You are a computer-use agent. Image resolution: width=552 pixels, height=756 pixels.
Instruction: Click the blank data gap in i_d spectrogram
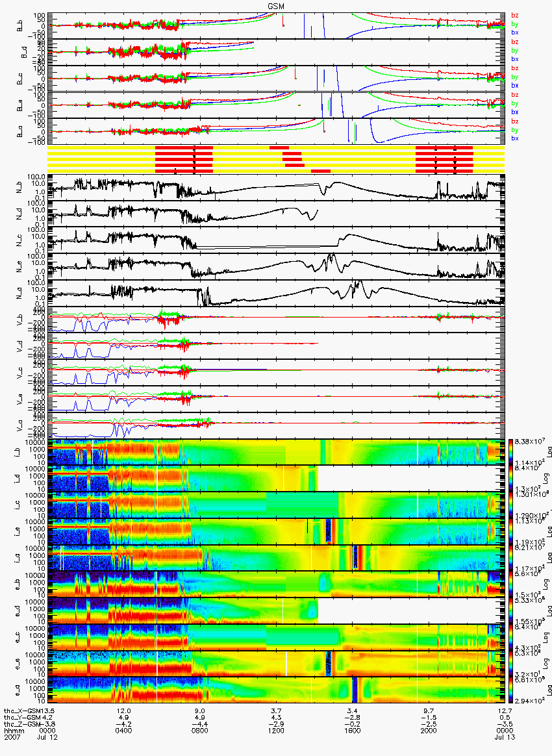click(410, 479)
